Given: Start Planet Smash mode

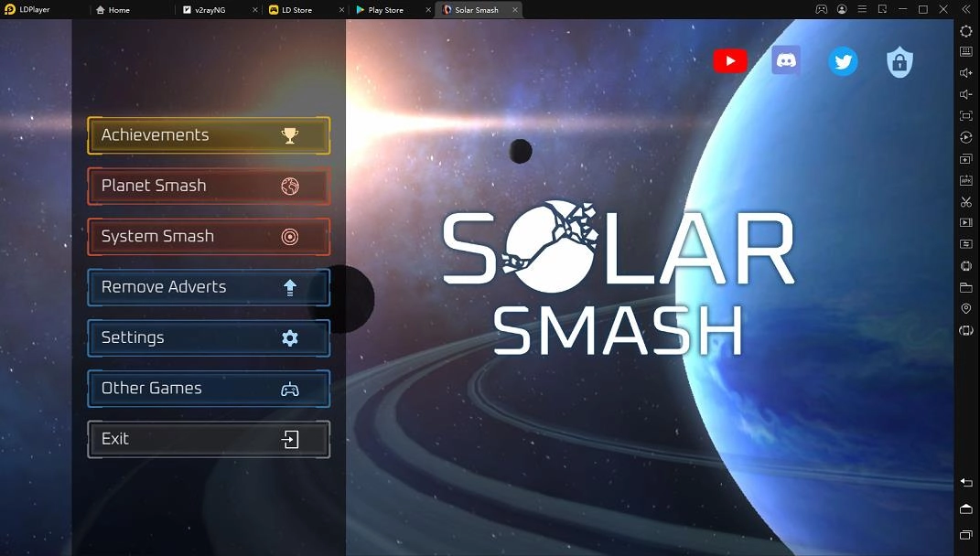Looking at the screenshot, I should pyautogui.click(x=209, y=186).
